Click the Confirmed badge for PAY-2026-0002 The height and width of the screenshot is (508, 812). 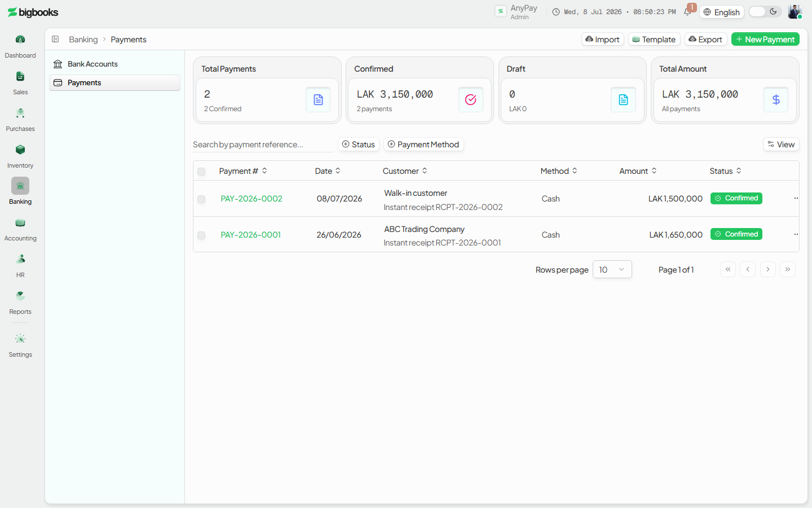point(736,198)
